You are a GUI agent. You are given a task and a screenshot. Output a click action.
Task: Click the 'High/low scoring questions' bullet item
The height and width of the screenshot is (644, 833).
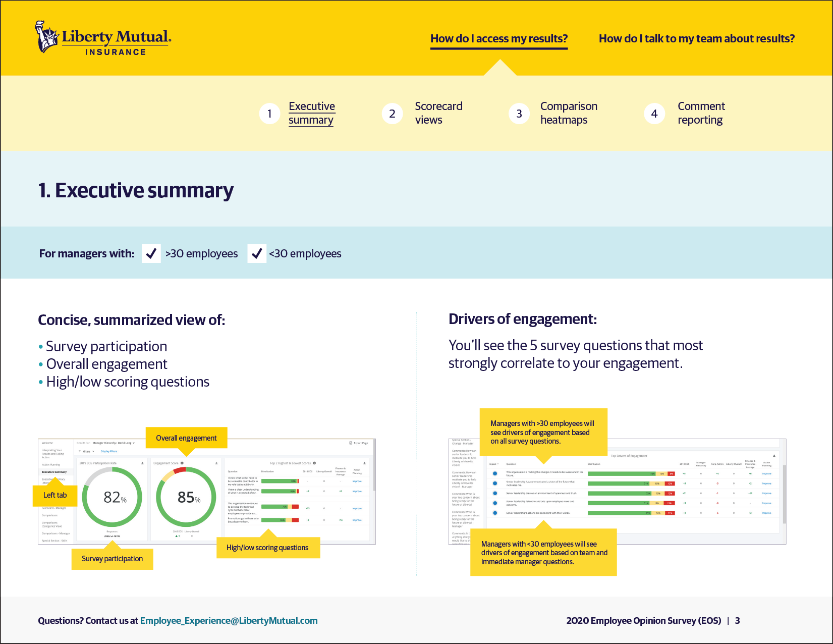point(124,382)
